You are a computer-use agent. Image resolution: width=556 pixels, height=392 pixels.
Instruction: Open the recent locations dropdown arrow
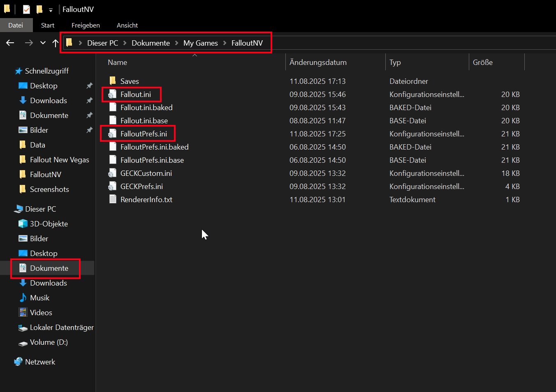click(x=43, y=43)
